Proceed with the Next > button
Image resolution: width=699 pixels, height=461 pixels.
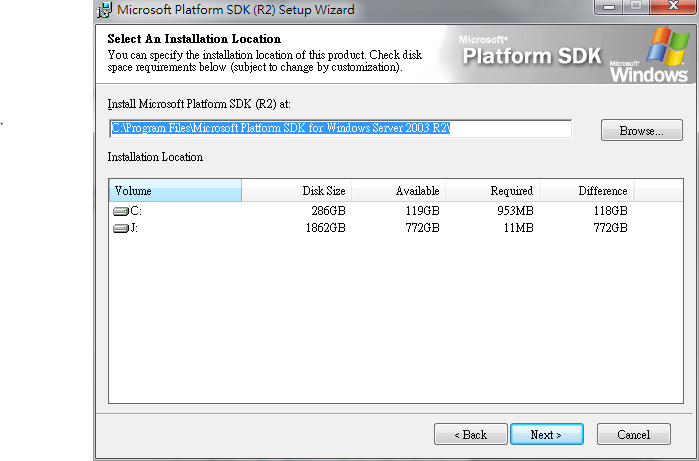[x=547, y=434]
